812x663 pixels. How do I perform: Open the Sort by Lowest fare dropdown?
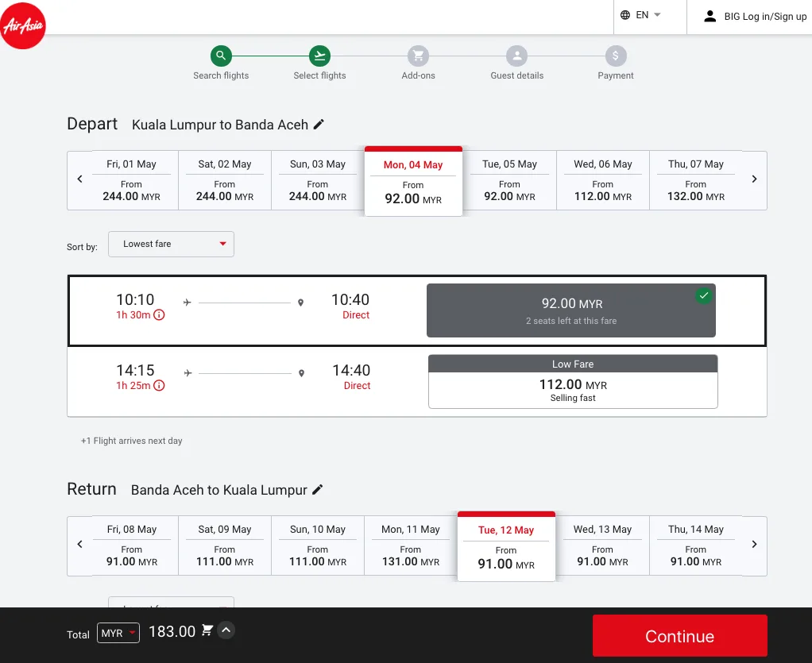coord(171,244)
